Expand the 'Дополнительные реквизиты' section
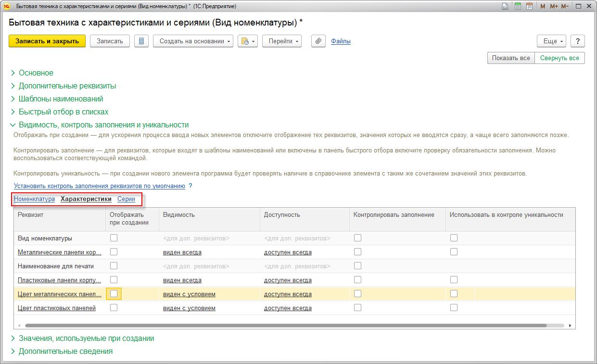This screenshot has width=597, height=364. click(x=67, y=86)
